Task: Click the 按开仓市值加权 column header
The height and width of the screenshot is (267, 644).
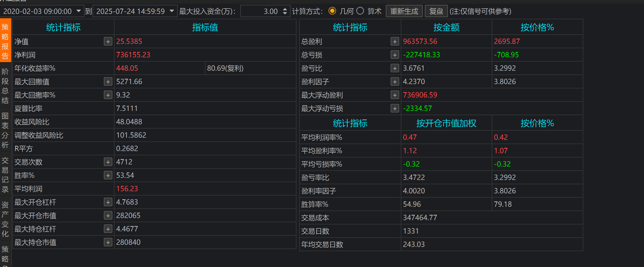Action: coord(446,123)
